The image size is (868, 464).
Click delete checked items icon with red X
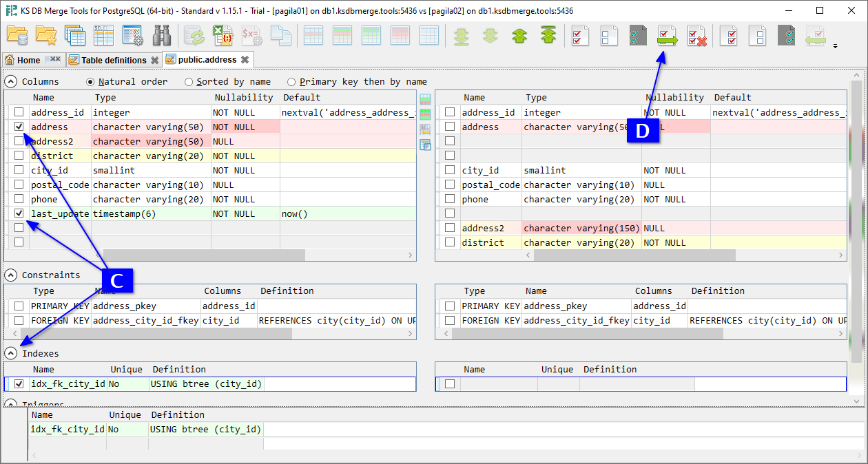coord(696,35)
